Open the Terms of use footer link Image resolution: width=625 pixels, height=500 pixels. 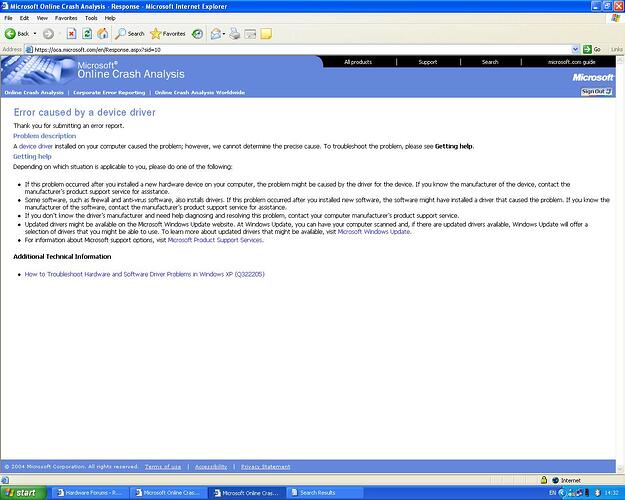pos(163,467)
